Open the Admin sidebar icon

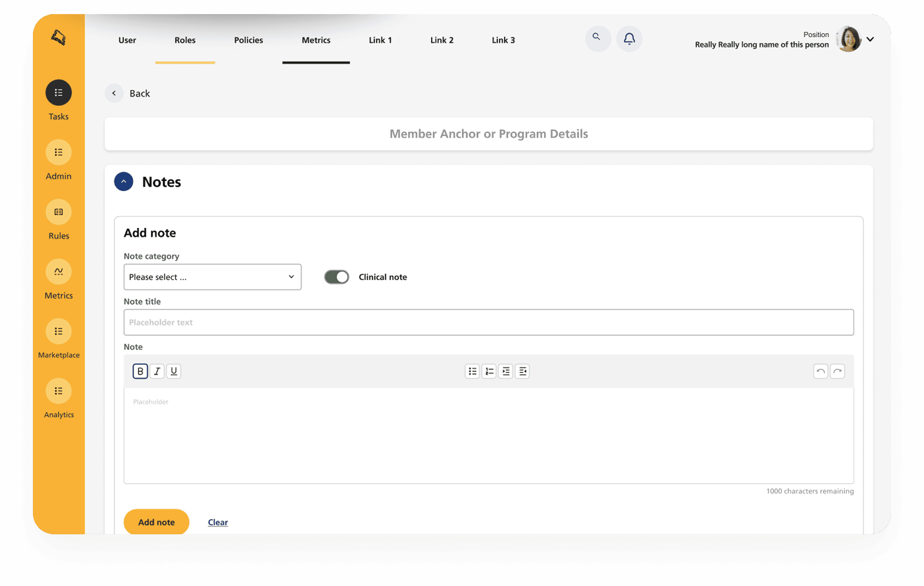coord(58,152)
